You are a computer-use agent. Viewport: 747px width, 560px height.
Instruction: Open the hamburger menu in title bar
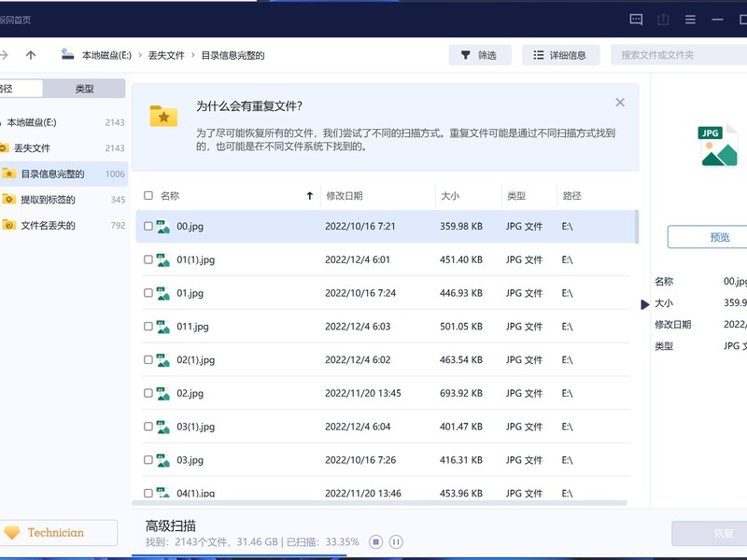pos(690,20)
